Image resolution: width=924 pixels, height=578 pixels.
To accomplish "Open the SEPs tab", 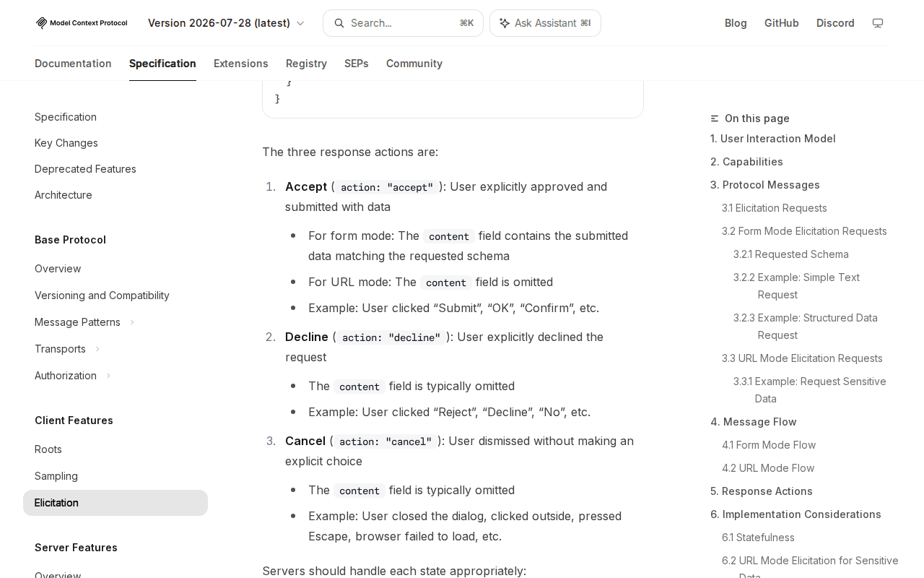I will [357, 64].
